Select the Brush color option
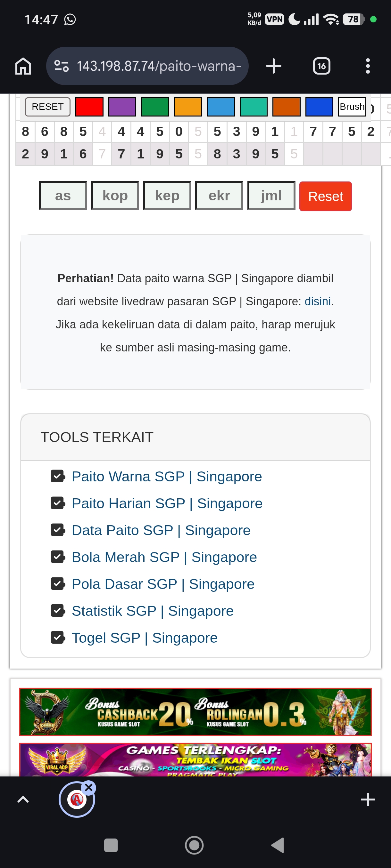 [x=352, y=107]
